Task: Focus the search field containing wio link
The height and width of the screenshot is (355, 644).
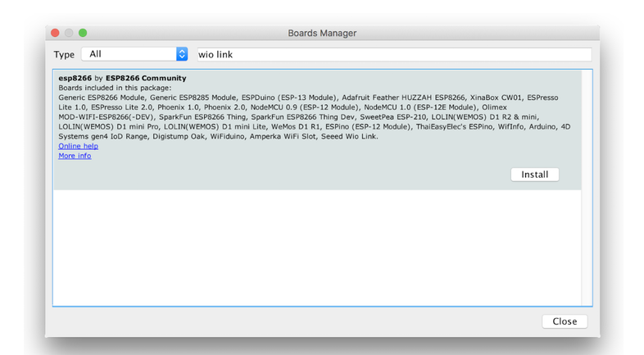Action: [393, 54]
